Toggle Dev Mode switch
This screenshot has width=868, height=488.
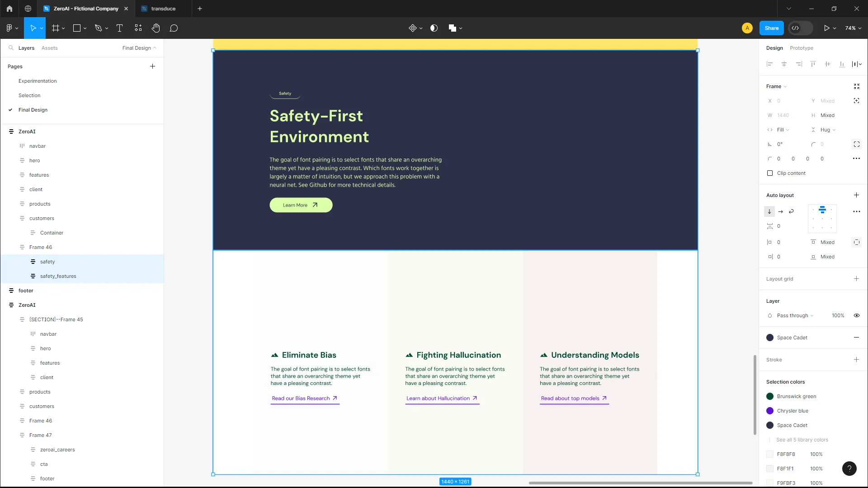[x=800, y=28]
